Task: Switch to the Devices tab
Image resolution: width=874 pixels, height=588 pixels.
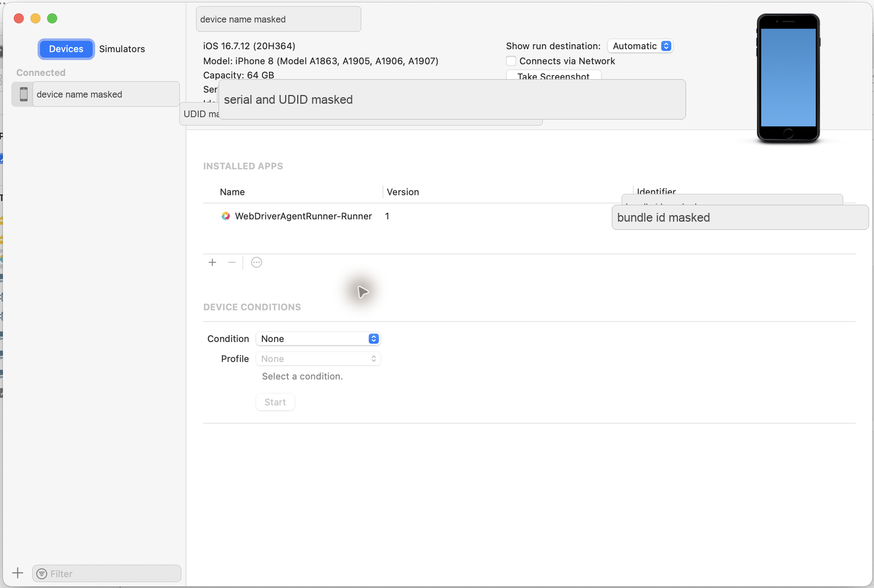Action: pyautogui.click(x=66, y=49)
